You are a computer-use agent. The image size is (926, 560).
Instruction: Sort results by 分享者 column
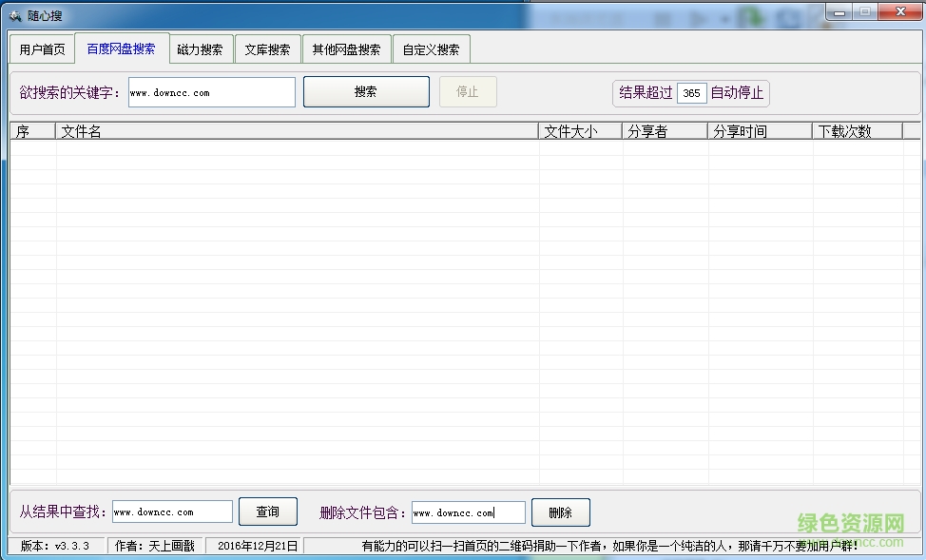tap(649, 130)
